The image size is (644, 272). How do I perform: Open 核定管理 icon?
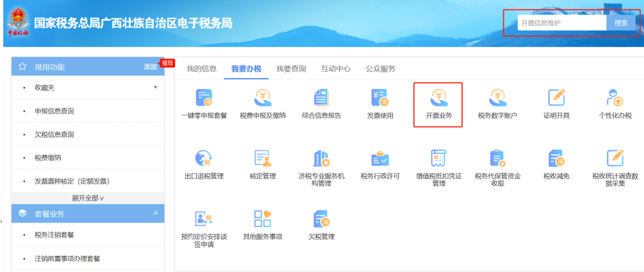[263, 159]
